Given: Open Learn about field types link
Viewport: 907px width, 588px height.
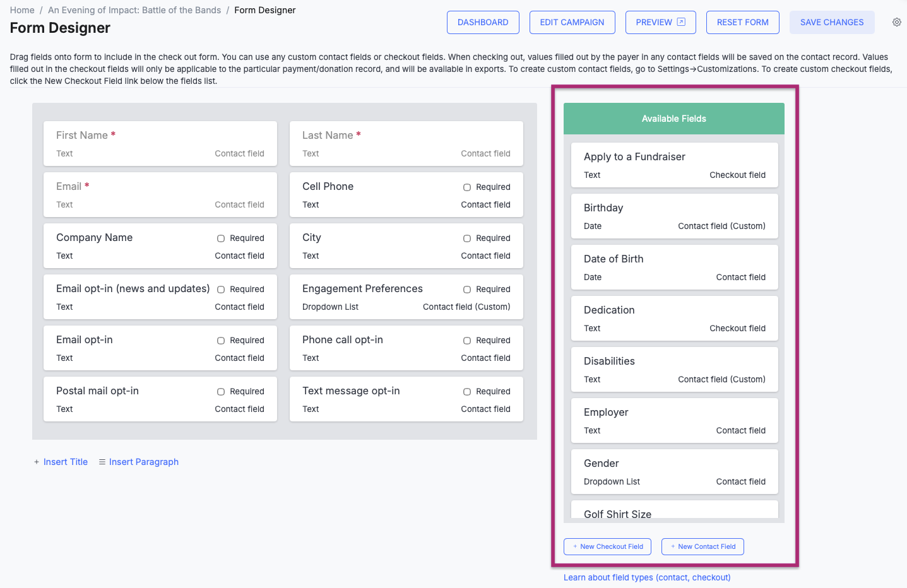Looking at the screenshot, I should (647, 577).
